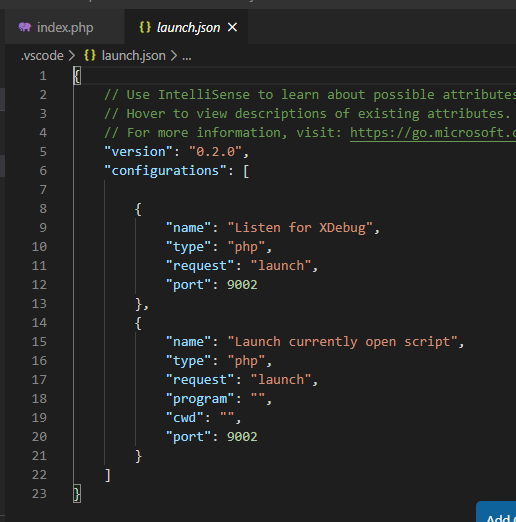Click line number 1 in the gutter

tap(43, 76)
